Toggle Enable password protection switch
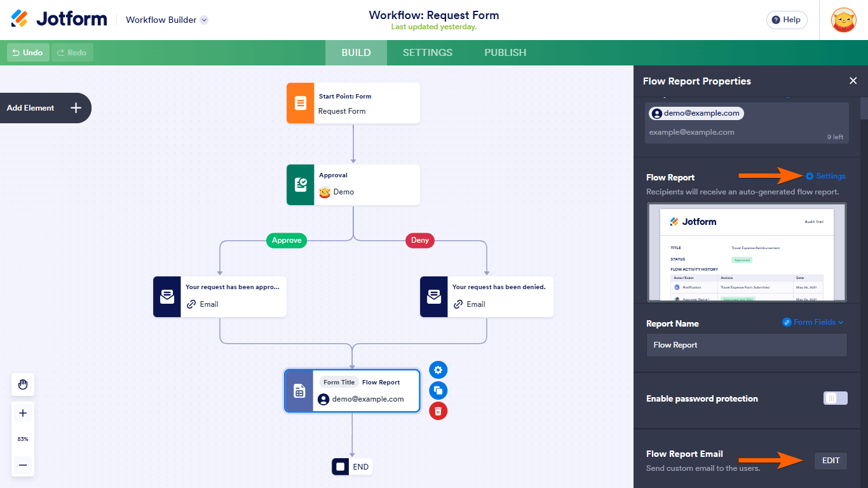Screen dimensions: 868x488 pos(836,398)
